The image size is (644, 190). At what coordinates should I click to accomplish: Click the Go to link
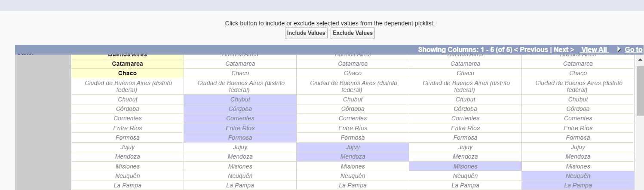pos(633,50)
